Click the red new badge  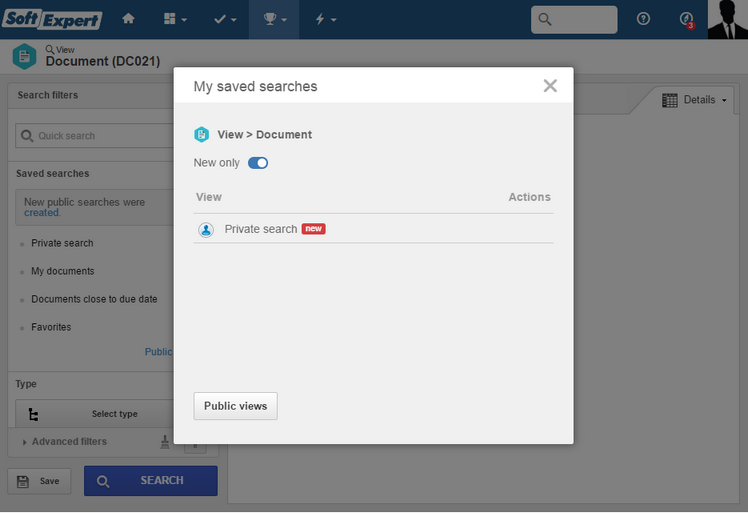(313, 229)
